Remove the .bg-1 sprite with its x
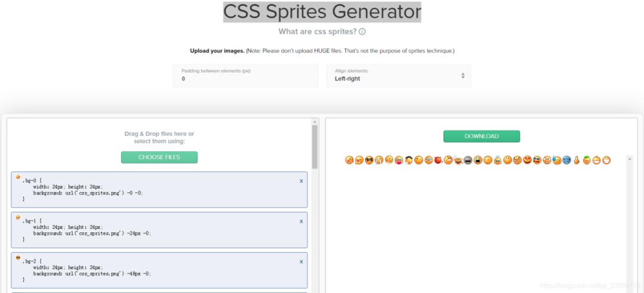This screenshot has height=293, width=644. 301,221
